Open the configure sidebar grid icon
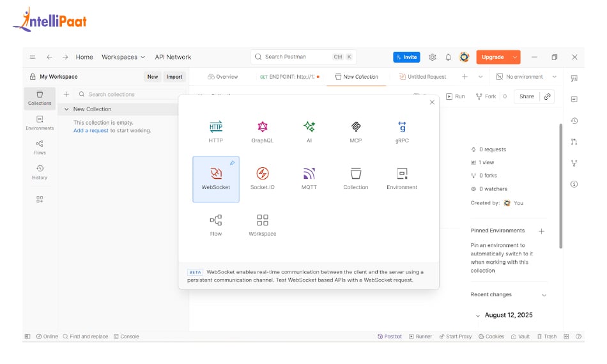The image size is (607, 364). tap(40, 199)
